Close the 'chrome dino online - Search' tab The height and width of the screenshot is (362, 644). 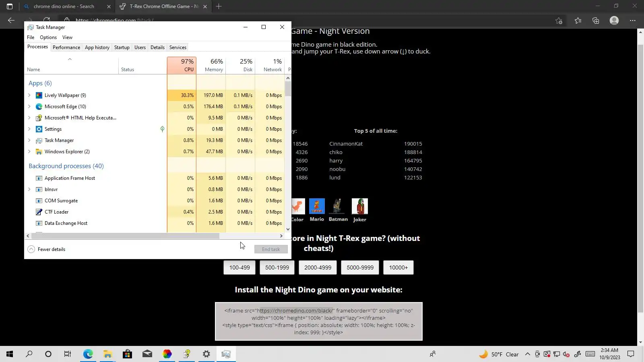coord(109,6)
